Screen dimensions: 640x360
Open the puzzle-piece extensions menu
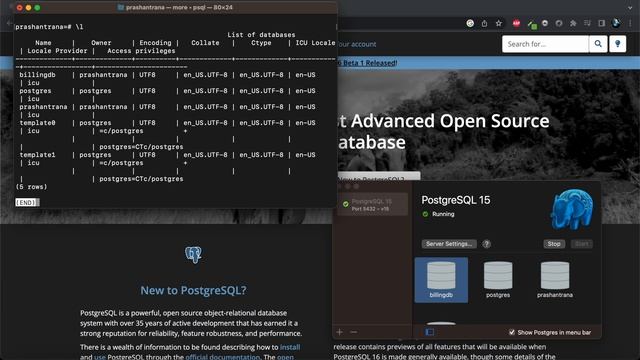573,23
